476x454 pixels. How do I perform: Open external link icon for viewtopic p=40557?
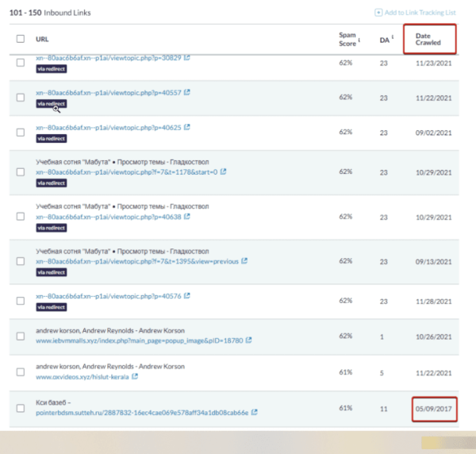[186, 92]
